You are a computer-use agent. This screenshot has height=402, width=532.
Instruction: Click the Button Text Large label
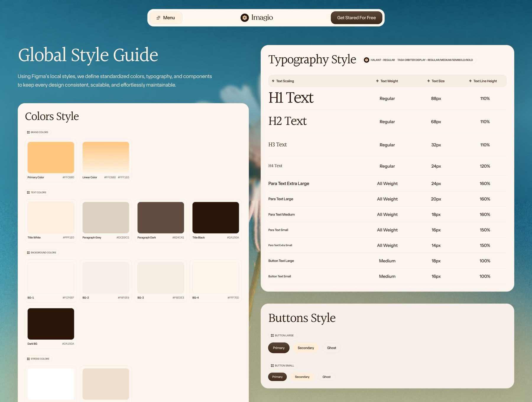click(281, 261)
